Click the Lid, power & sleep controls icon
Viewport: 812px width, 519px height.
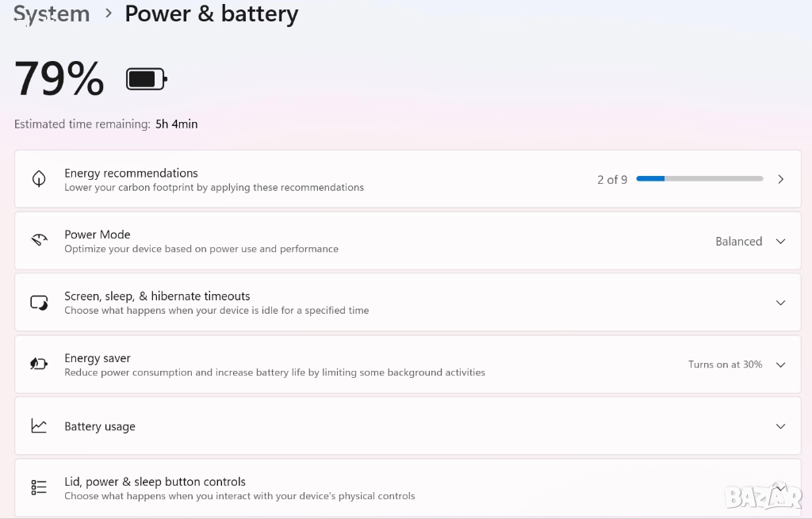pyautogui.click(x=39, y=487)
